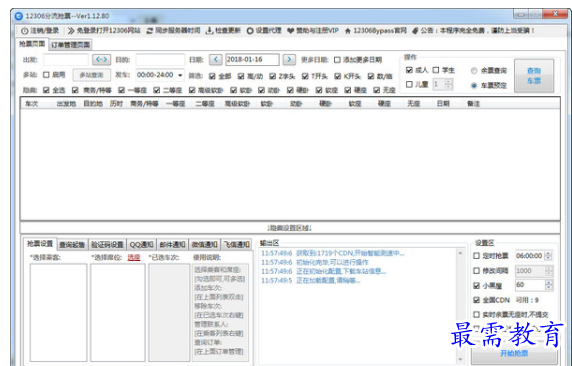Screen dimensions: 572x366
Task: Click the 选座 seat selection link
Action: pos(134,258)
